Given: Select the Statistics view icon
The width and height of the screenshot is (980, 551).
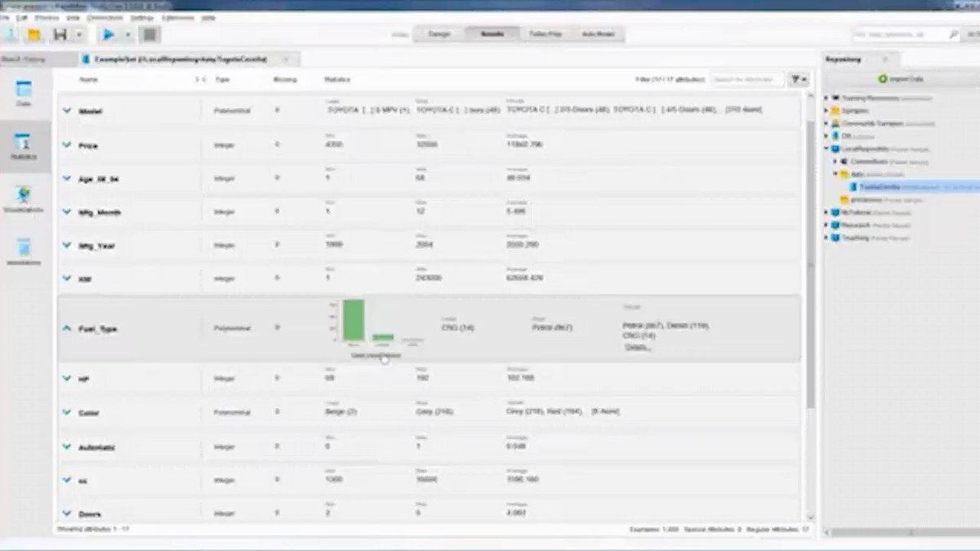Looking at the screenshot, I should (x=24, y=145).
